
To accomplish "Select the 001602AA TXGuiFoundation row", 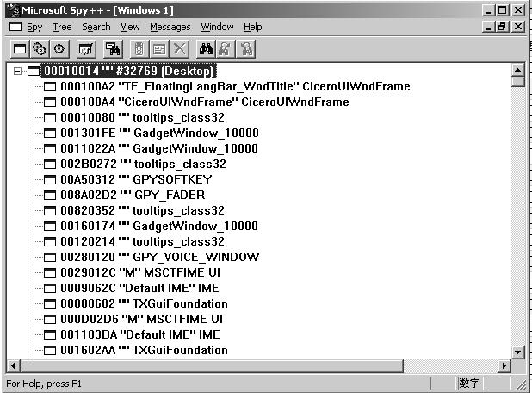I will point(145,351).
